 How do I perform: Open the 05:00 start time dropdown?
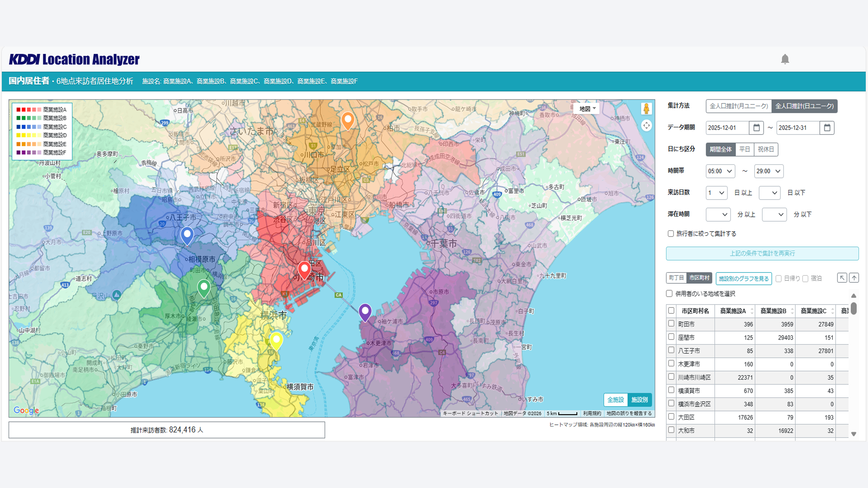[x=720, y=171]
